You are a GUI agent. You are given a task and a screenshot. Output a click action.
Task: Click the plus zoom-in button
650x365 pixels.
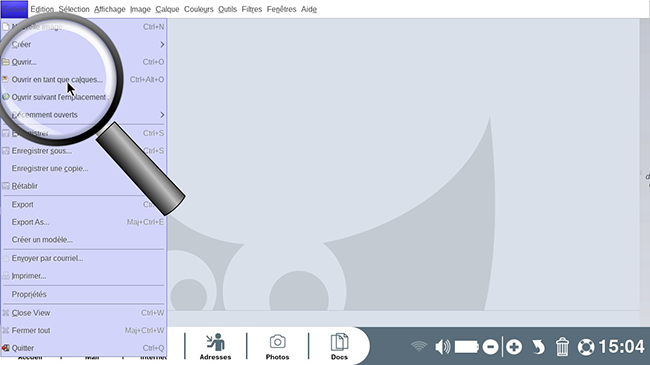(x=514, y=347)
